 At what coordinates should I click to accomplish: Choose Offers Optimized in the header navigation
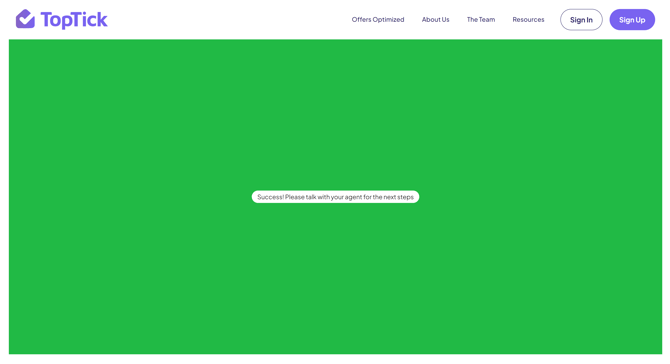pos(378,20)
